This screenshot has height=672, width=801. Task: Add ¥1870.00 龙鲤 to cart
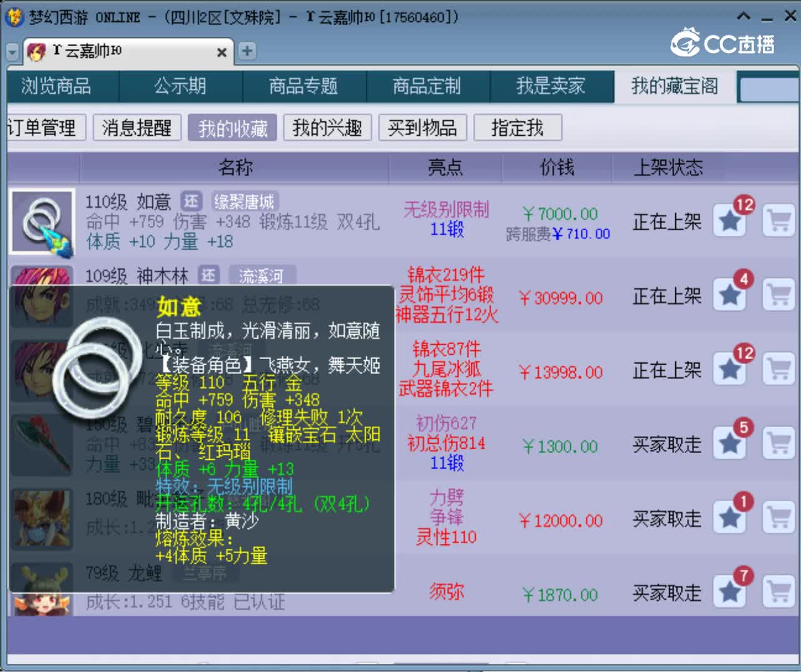click(x=778, y=592)
